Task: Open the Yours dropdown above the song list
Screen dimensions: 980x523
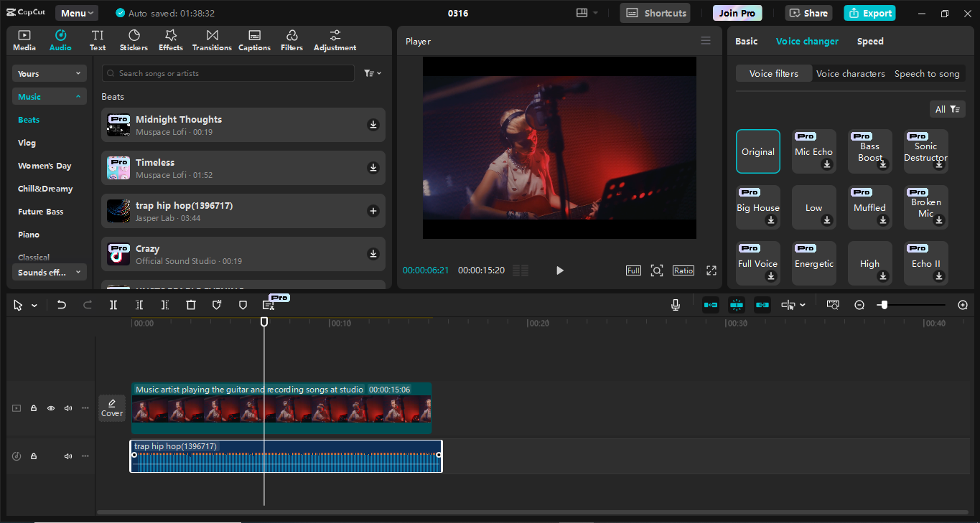Action: 49,73
